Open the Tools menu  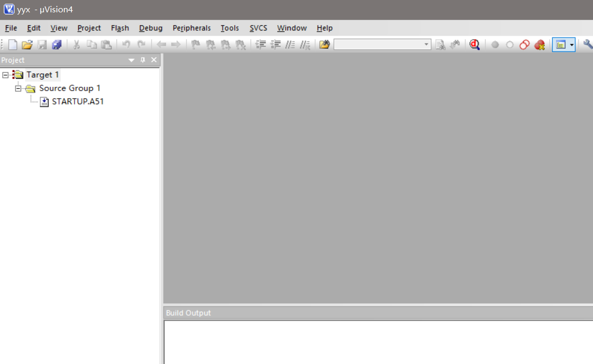tap(229, 28)
